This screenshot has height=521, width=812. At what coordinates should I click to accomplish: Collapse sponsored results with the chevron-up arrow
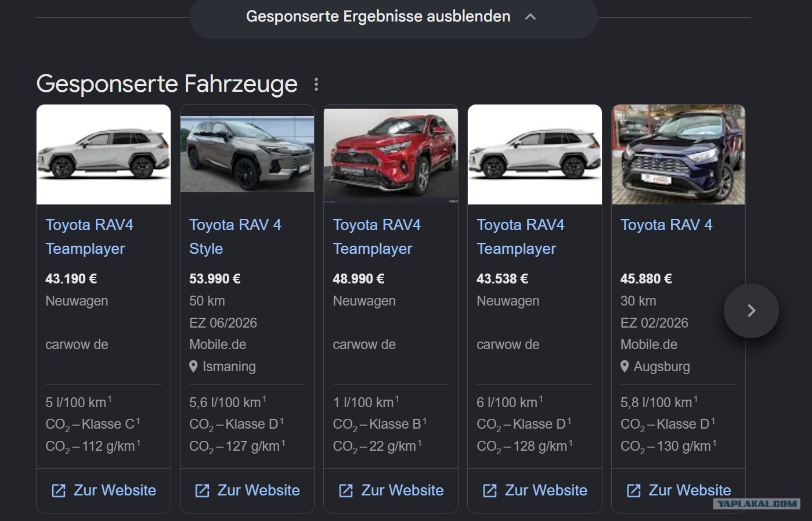point(530,17)
